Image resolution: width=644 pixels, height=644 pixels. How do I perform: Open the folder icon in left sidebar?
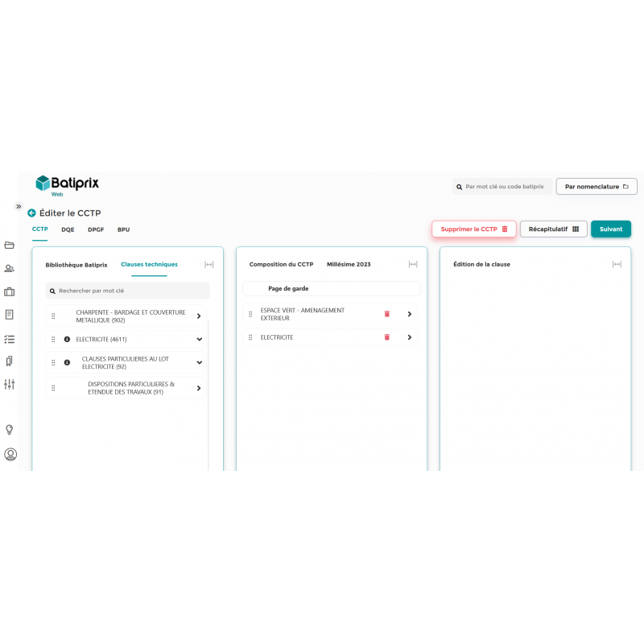coord(10,246)
